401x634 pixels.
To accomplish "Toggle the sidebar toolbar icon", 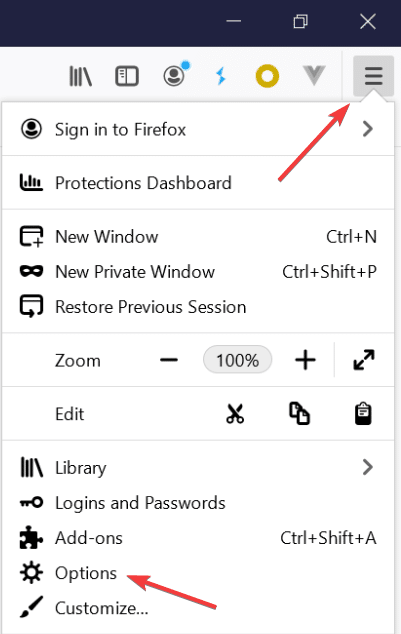I will (x=127, y=76).
